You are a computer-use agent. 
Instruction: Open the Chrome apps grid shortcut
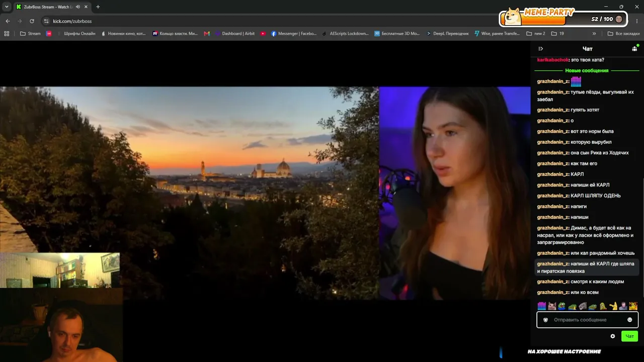7,34
